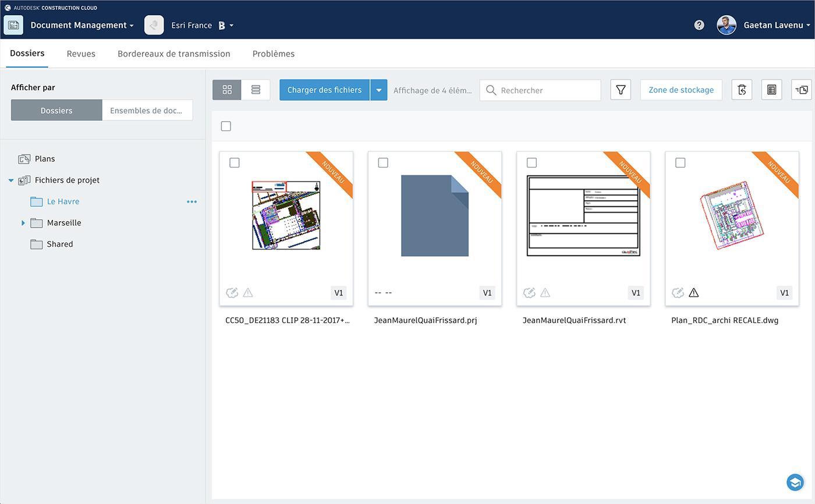Viewport: 815px width, 504px height.
Task: Click warning icon on Plan_RDC_archi RECALE card
Action: (x=694, y=293)
